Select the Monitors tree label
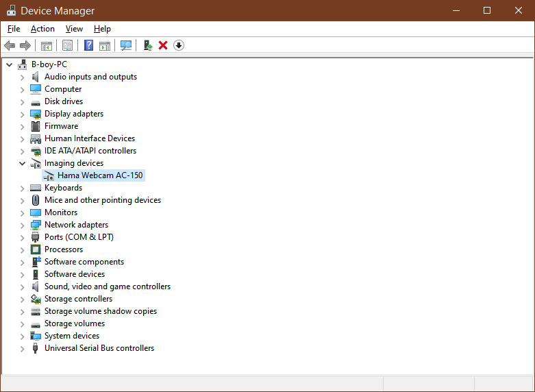 point(61,212)
